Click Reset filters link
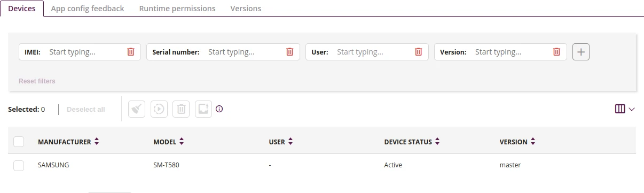 click(x=37, y=81)
